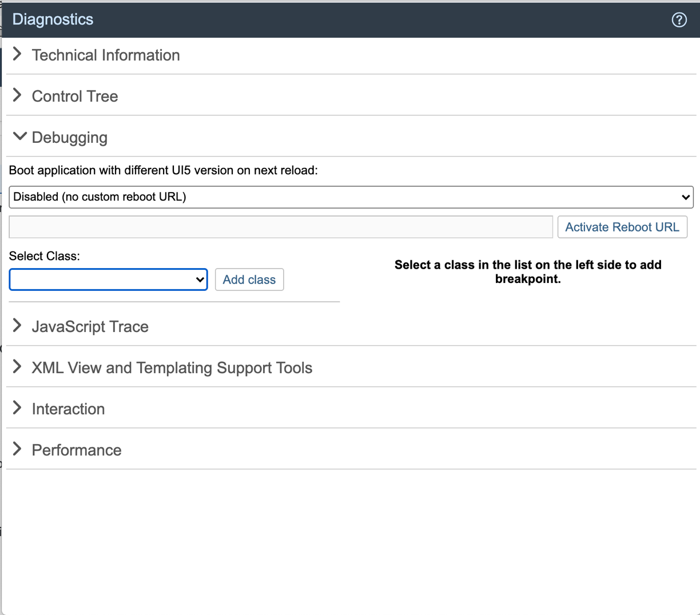Expand the Performance section
This screenshot has width=700, height=615.
[x=76, y=450]
